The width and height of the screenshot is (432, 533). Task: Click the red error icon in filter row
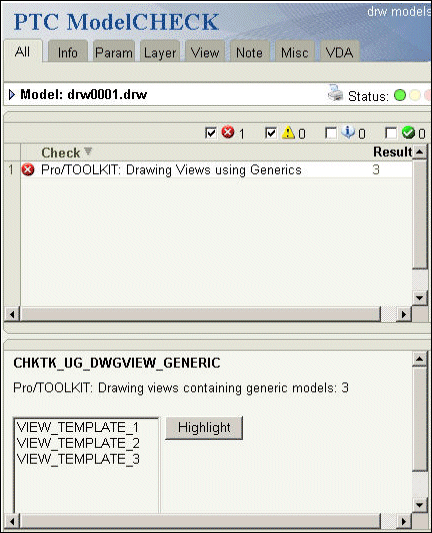click(228, 132)
